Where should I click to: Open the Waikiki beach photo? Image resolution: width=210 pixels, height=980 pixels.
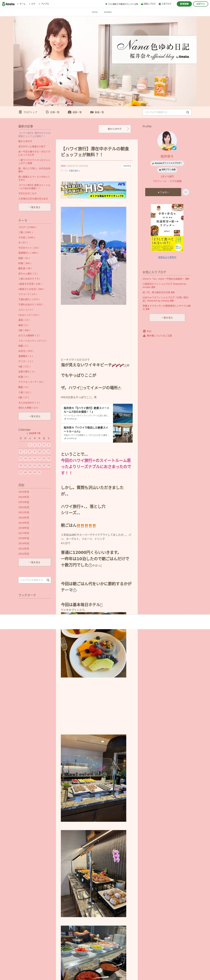coord(93,256)
